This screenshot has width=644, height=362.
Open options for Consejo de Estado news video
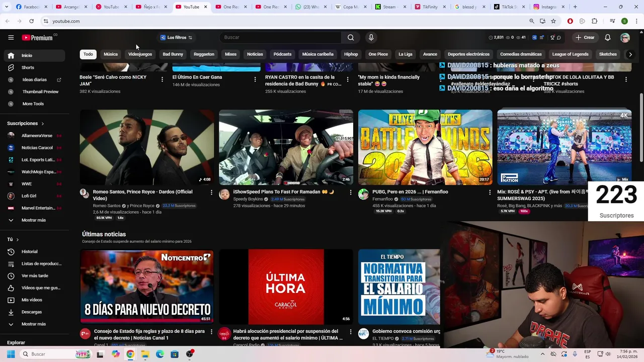(211, 332)
